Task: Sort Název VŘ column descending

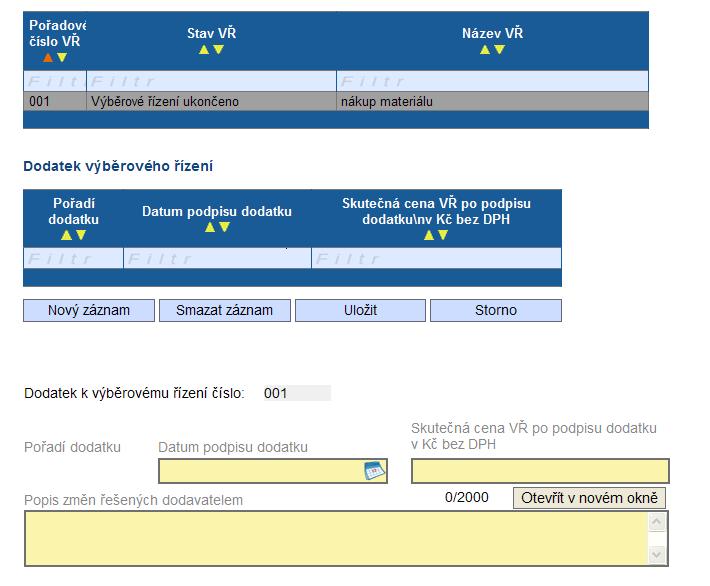Action: tap(499, 49)
